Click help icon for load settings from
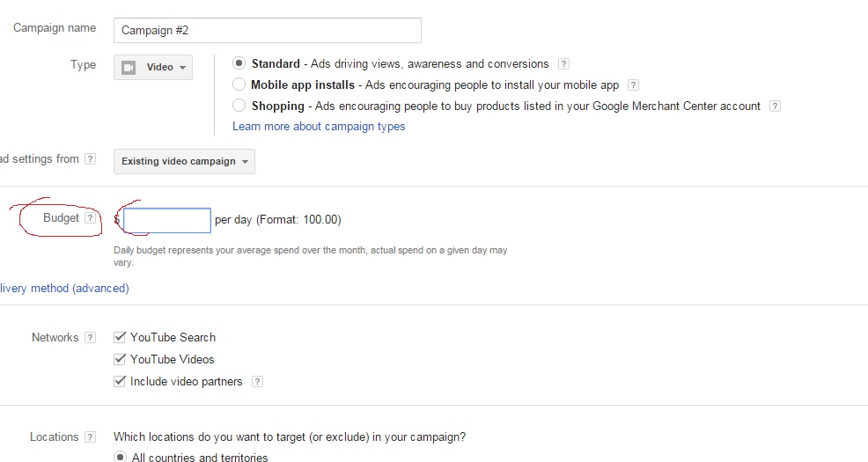This screenshot has width=868, height=462. [x=90, y=159]
